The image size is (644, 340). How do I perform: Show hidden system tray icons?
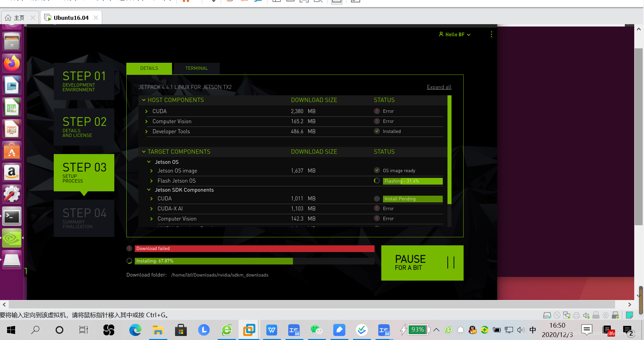(436, 330)
